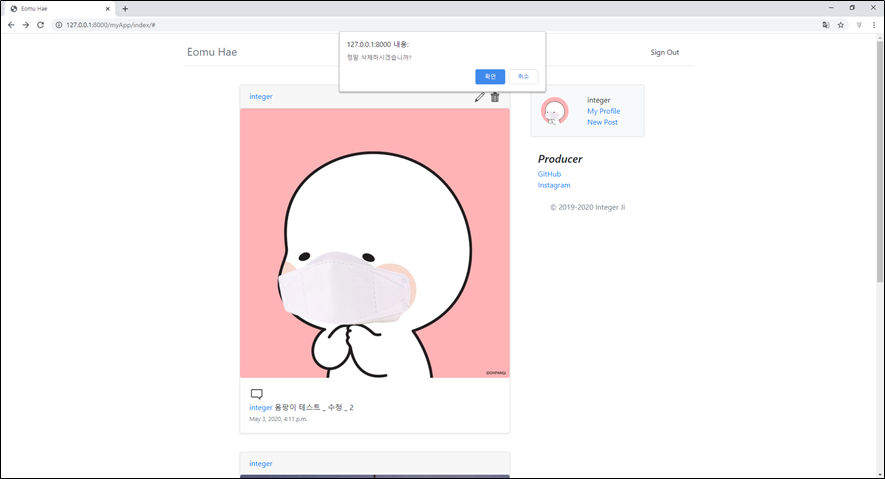Visit the Instagram producer link
Viewport: 885px width, 479px height.
(554, 185)
